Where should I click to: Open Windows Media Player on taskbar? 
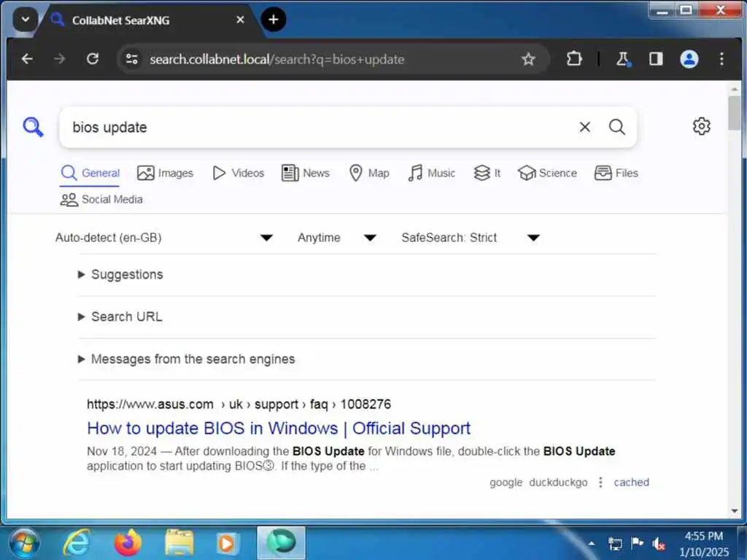(226, 542)
